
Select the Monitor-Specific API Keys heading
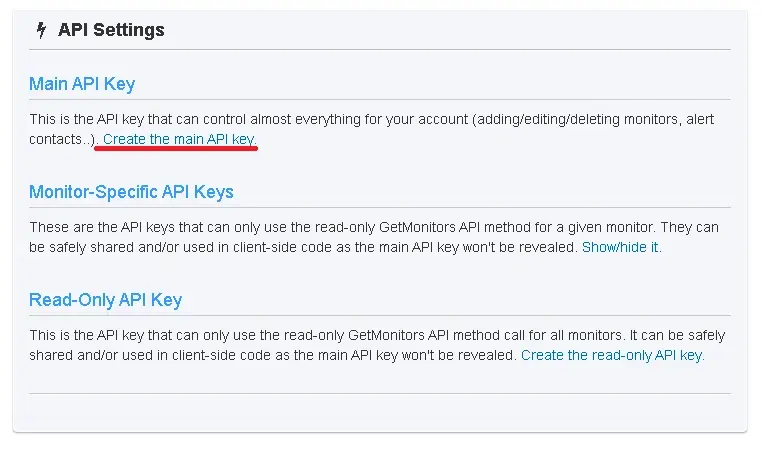pyautogui.click(x=131, y=192)
